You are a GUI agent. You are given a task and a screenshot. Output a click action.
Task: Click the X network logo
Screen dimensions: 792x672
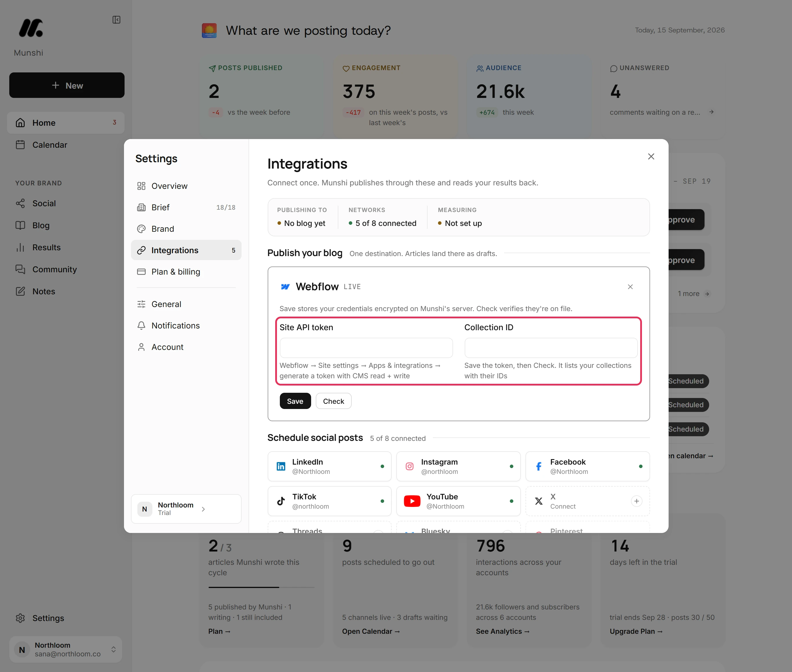(539, 501)
